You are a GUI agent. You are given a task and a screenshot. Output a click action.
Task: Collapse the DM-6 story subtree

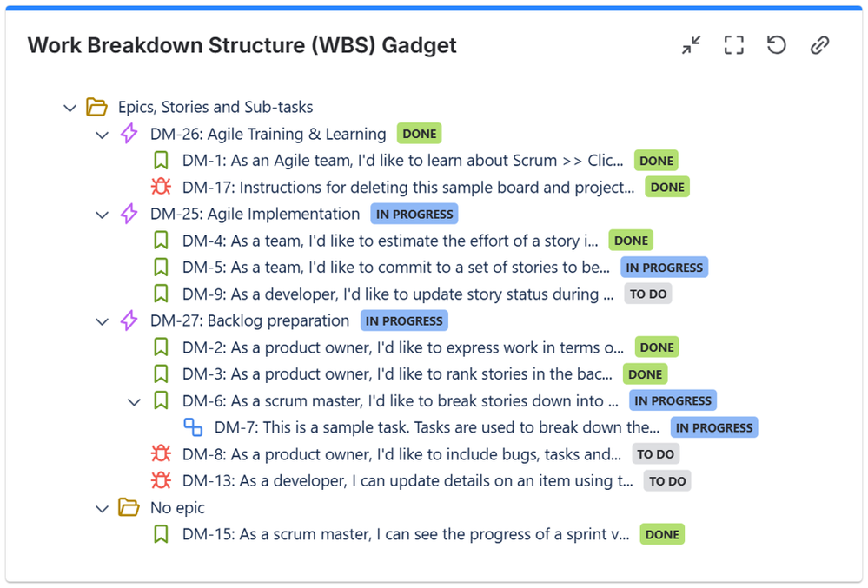[x=134, y=401]
